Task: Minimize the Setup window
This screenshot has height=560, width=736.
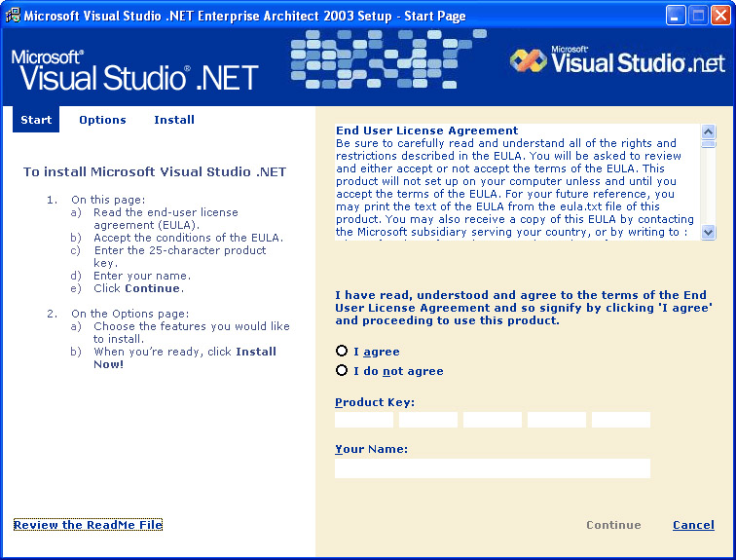Action: click(676, 16)
